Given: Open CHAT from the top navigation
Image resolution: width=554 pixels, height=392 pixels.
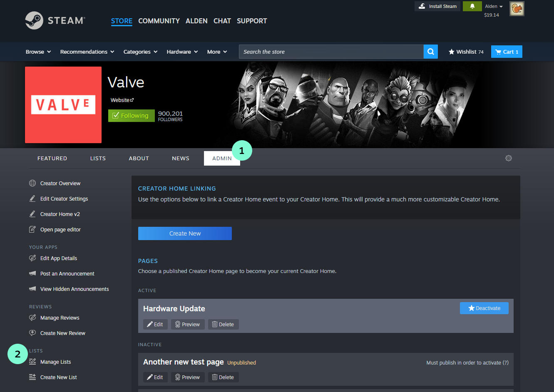Looking at the screenshot, I should click(x=222, y=21).
